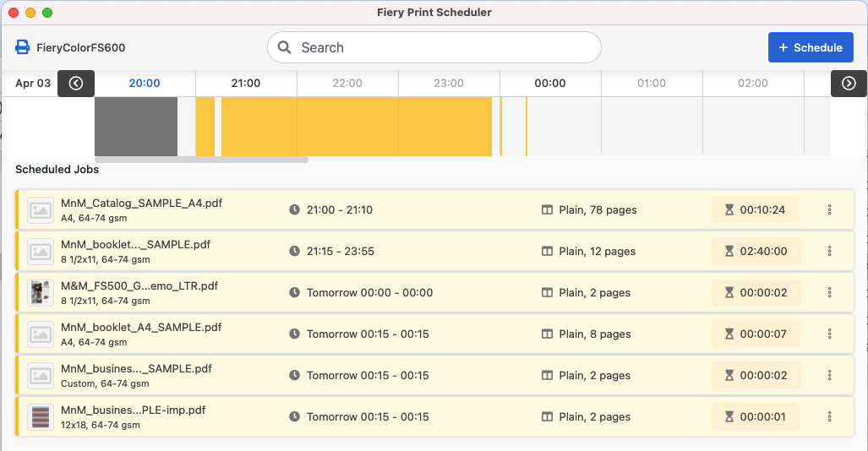Click placeholder thumbnail of MnM_booklet_A4_SAMPLE.pdf
The width and height of the screenshot is (868, 451).
pyautogui.click(x=41, y=334)
